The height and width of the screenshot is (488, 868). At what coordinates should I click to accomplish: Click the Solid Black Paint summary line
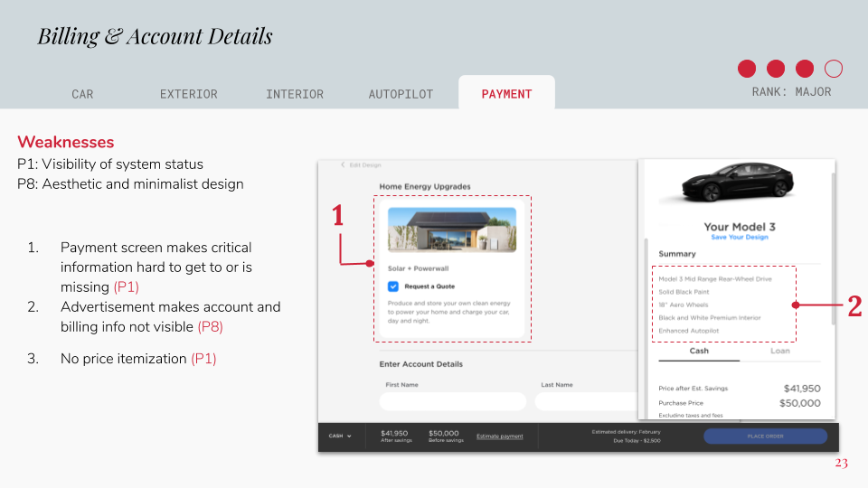(x=684, y=292)
